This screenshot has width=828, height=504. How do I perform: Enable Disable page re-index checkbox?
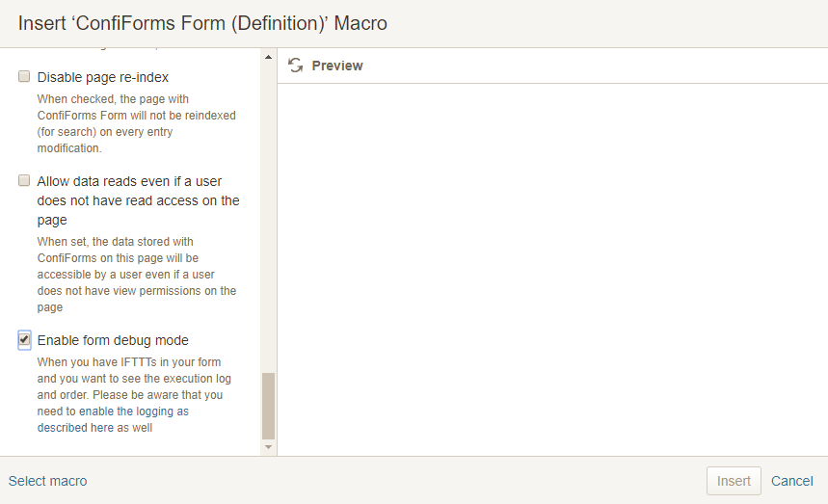tap(24, 76)
